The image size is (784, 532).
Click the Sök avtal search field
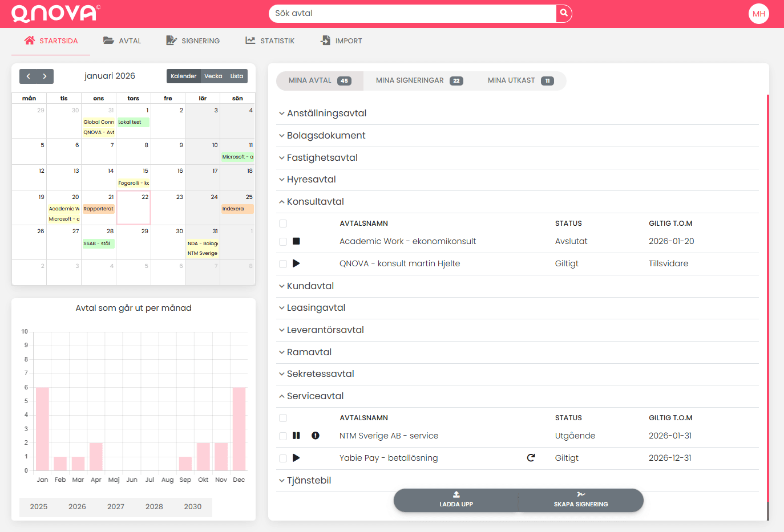(x=412, y=14)
